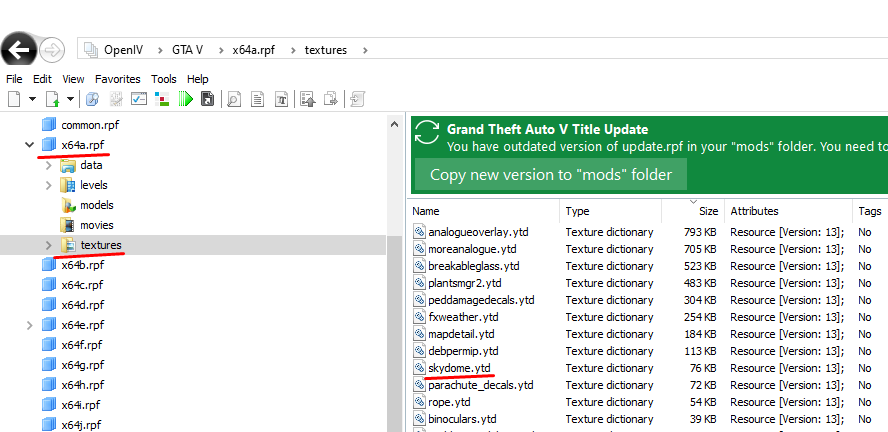The width and height of the screenshot is (888, 432).
Task: Open the Add file dropdown arrow
Action: pos(70,100)
